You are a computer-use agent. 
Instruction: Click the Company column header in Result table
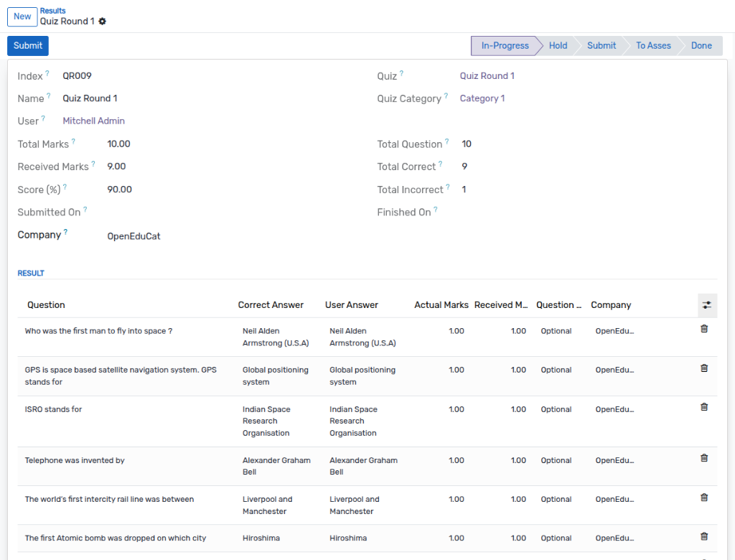[x=611, y=305]
